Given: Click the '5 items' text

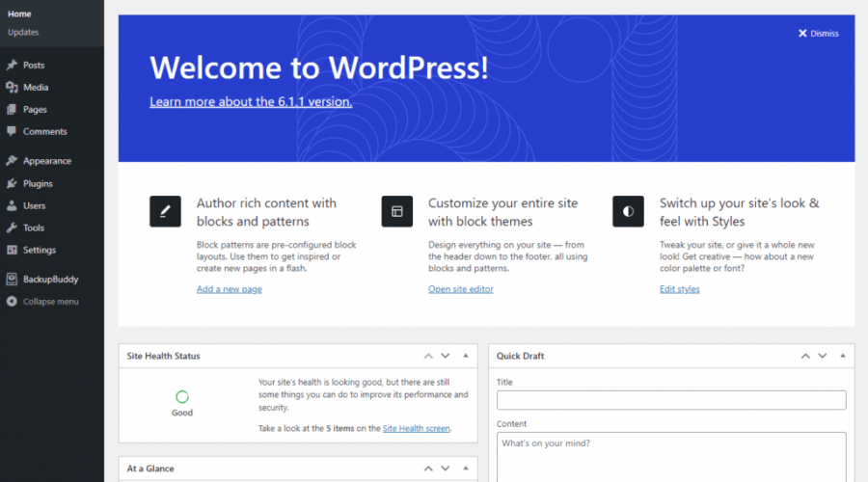Looking at the screenshot, I should click(x=339, y=428).
